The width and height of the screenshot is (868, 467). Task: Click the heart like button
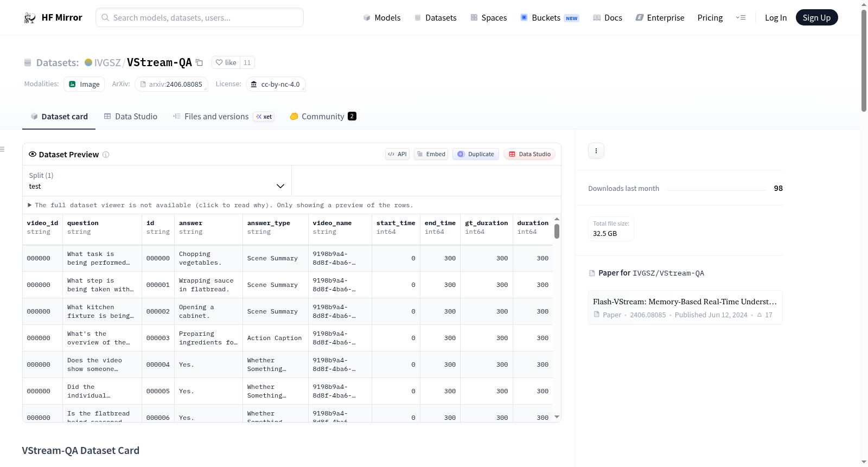click(226, 62)
